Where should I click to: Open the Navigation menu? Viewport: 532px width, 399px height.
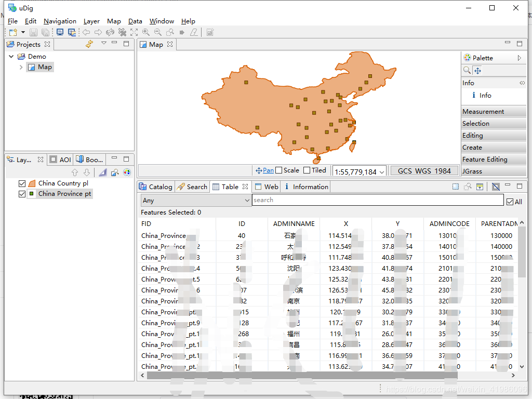tap(60, 21)
